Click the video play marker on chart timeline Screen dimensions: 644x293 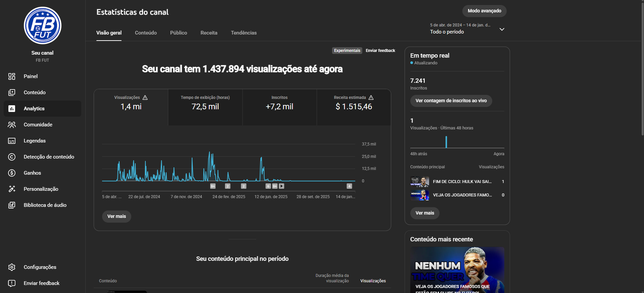[x=281, y=186]
